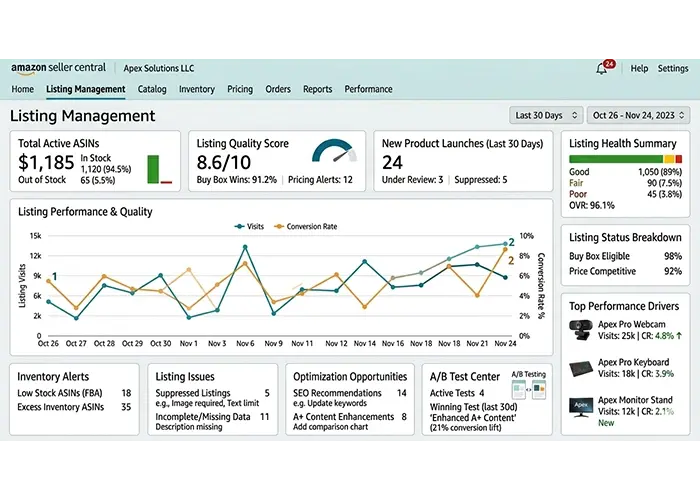
Task: Toggle the Visits legend entry
Action: coord(249,226)
